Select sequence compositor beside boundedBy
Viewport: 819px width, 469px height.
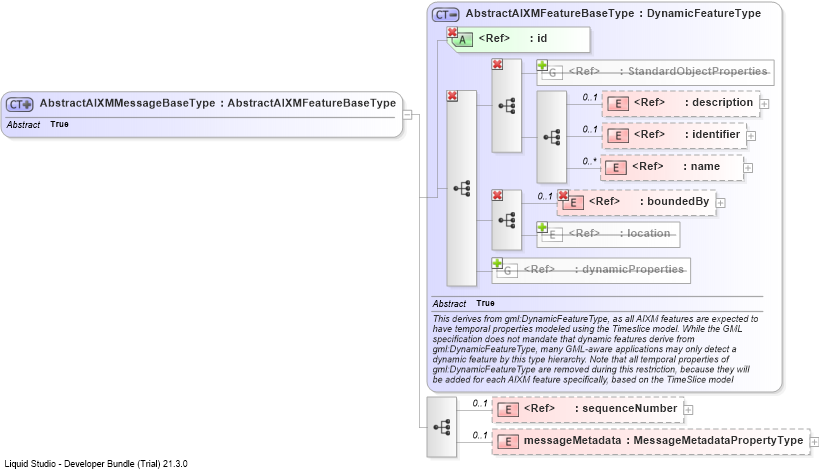[507, 220]
